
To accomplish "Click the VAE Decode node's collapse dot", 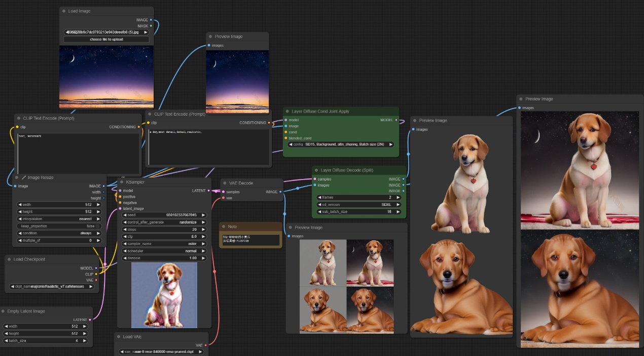I will coord(225,183).
